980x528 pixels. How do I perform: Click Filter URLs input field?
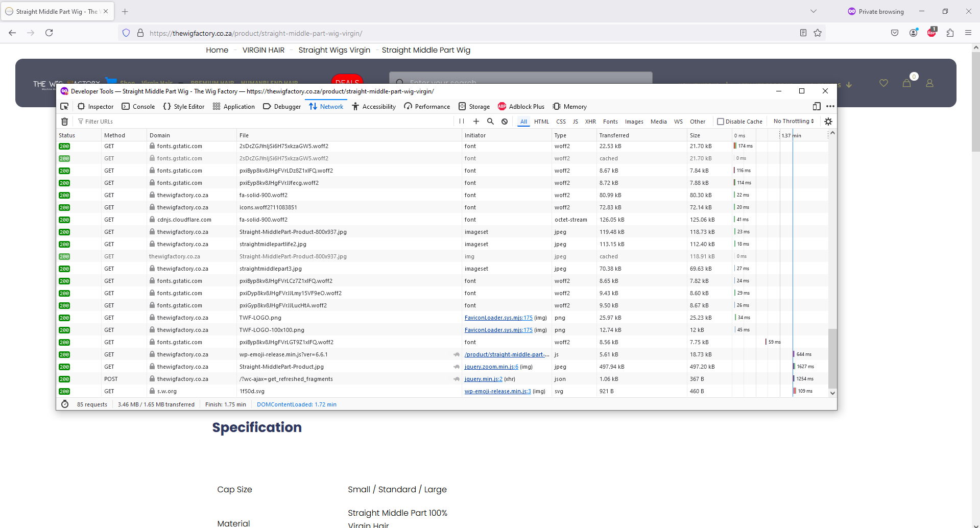pyautogui.click(x=264, y=122)
